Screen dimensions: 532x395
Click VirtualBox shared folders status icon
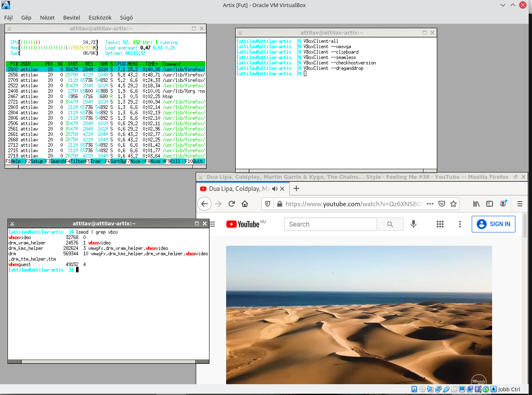[x=454, y=389]
